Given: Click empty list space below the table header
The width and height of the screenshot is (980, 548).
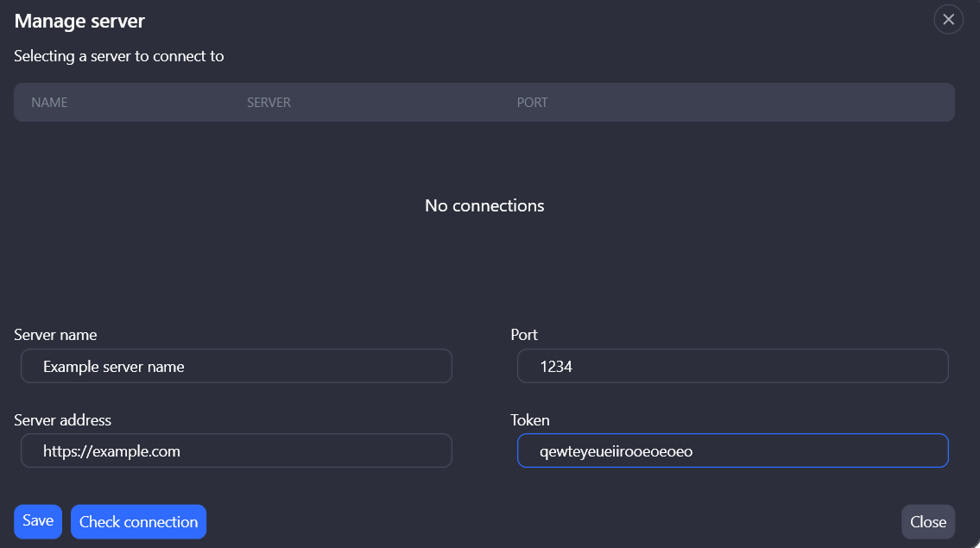Looking at the screenshot, I should (259, 259).
